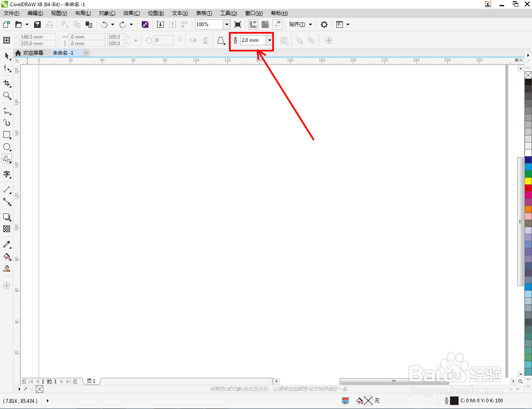532x409 pixels.
Task: Click the search content icon
Action: click(145, 24)
